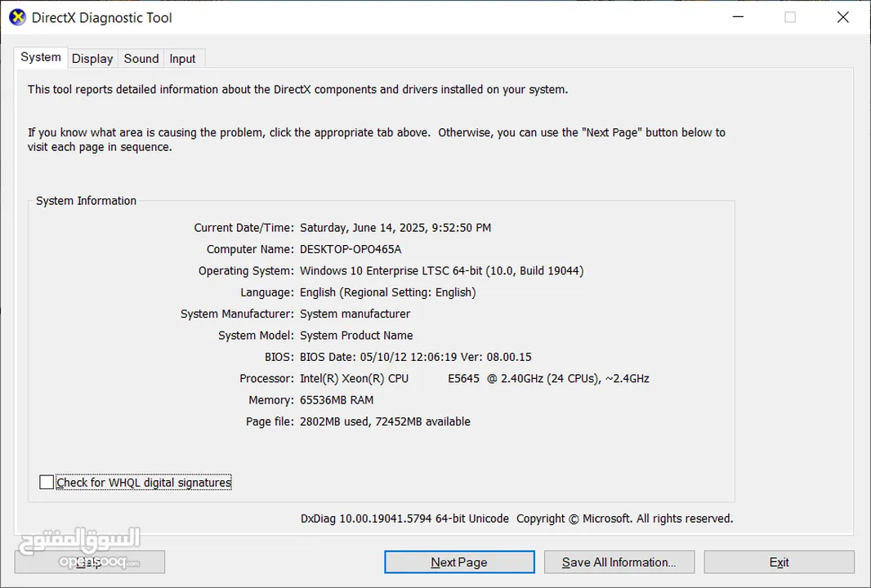Click the DirectX logo icon in title bar
The width and height of the screenshot is (871, 588).
pos(17,17)
